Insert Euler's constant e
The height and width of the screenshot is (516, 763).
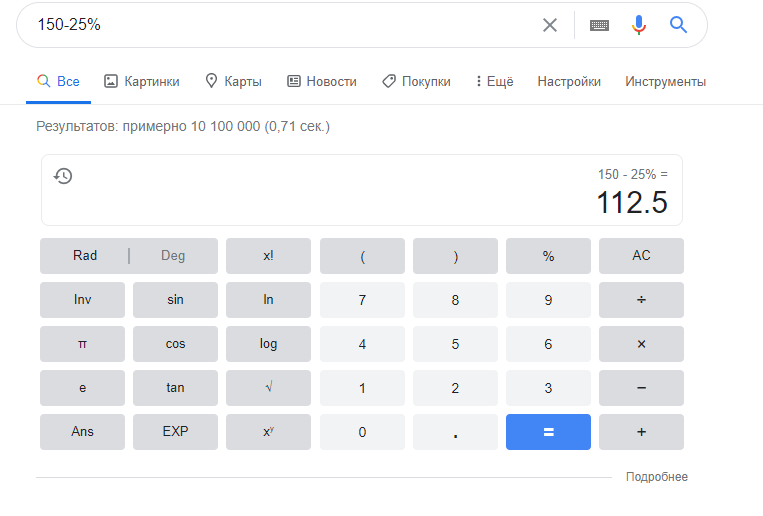pos(82,388)
